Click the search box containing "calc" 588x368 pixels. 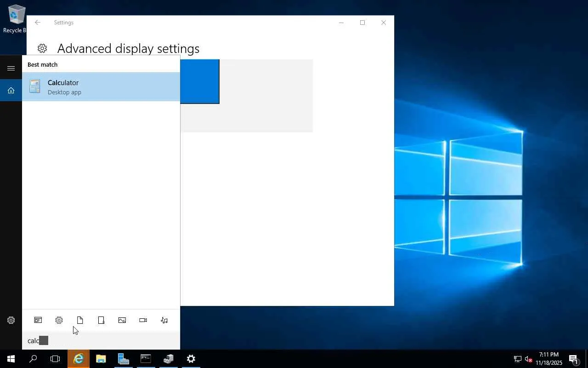point(101,340)
